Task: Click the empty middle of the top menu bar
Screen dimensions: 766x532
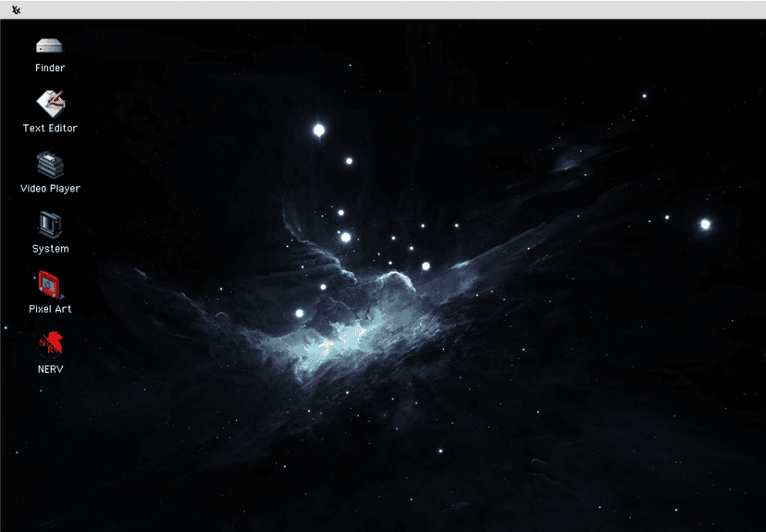Action: 383,10
